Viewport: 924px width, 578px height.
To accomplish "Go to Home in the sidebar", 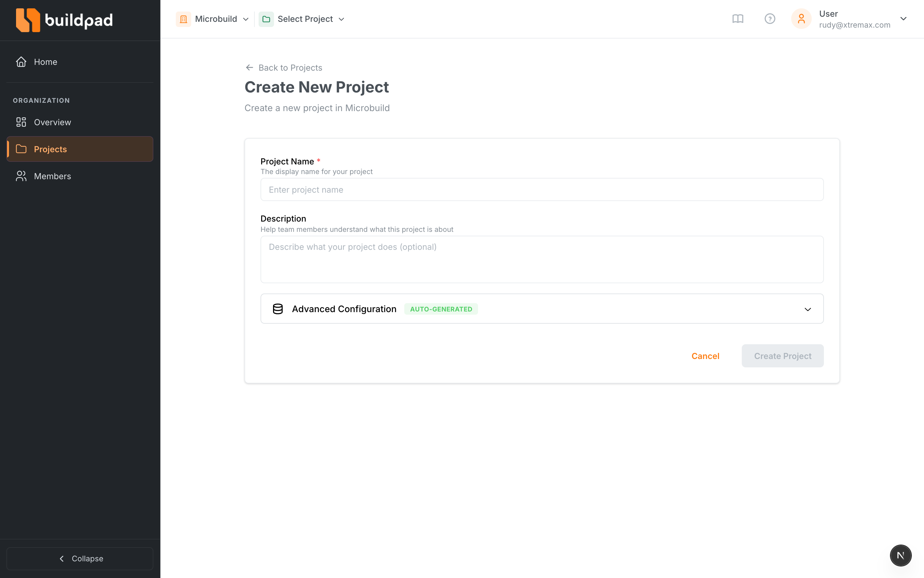I will 80,62.
